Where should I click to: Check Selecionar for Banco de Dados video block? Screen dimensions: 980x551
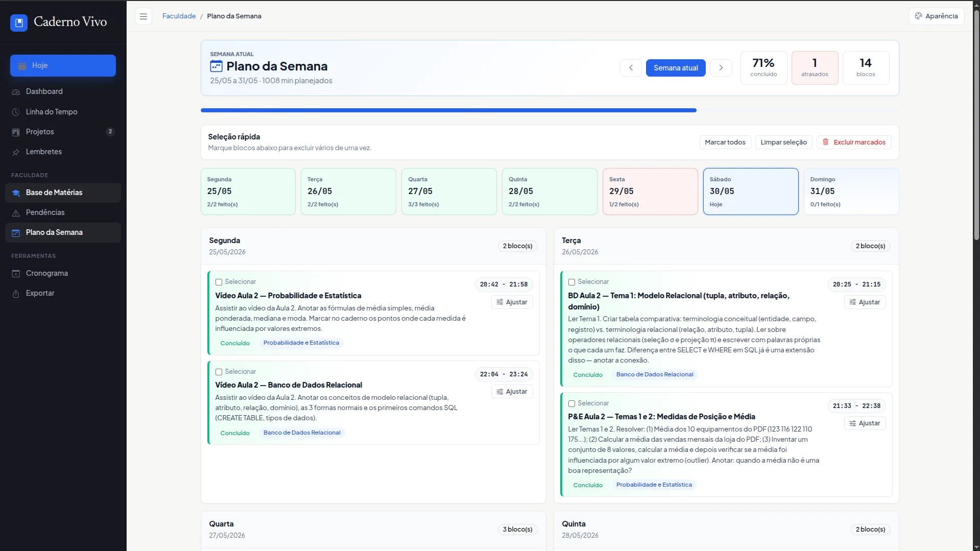click(219, 372)
